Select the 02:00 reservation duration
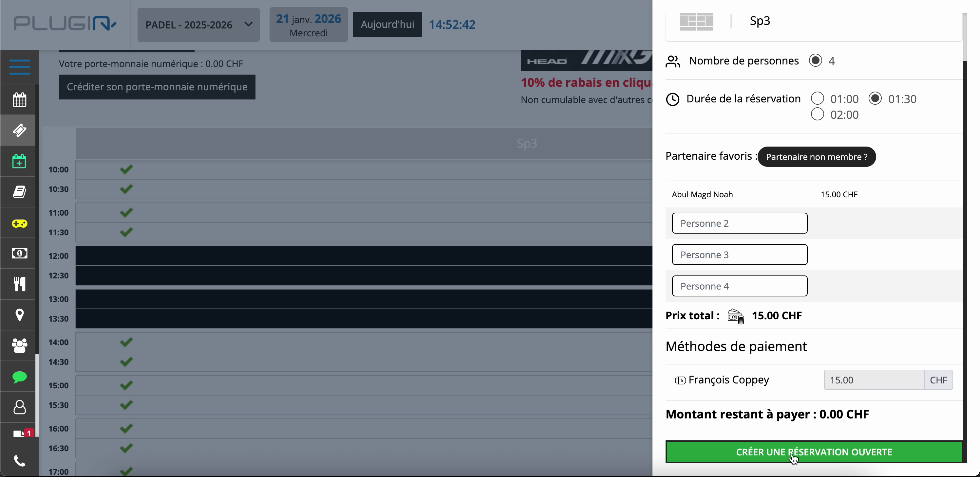This screenshot has width=980, height=477. (x=818, y=115)
